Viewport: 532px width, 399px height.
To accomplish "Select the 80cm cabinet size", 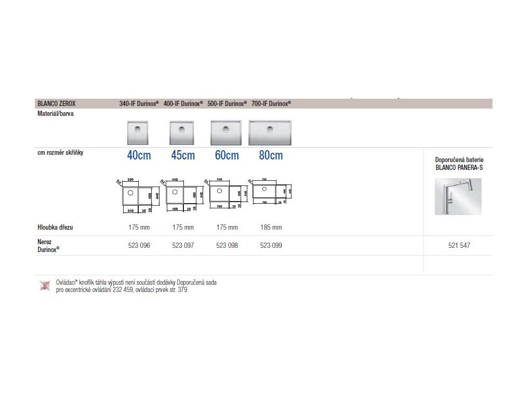I will point(271,155).
